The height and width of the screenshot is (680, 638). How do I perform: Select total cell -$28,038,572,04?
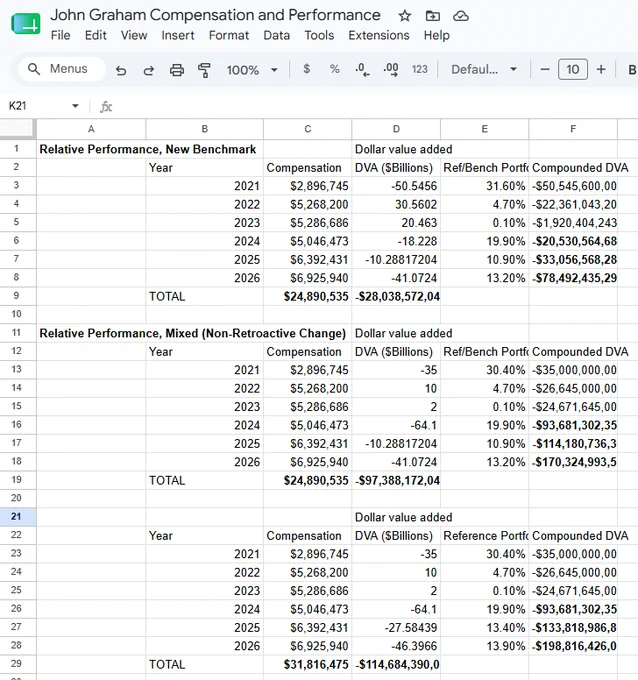click(x=396, y=296)
